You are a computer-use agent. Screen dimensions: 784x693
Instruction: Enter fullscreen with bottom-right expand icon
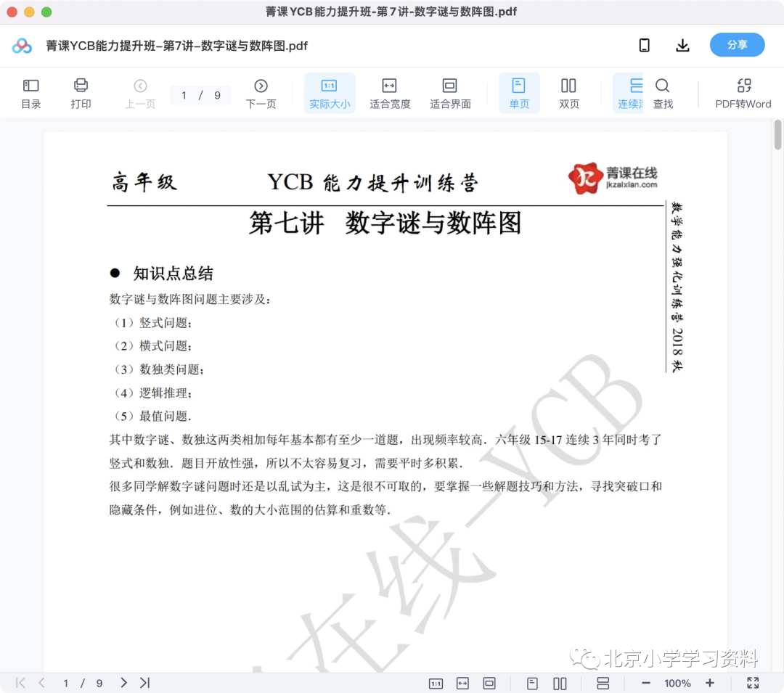click(x=753, y=683)
